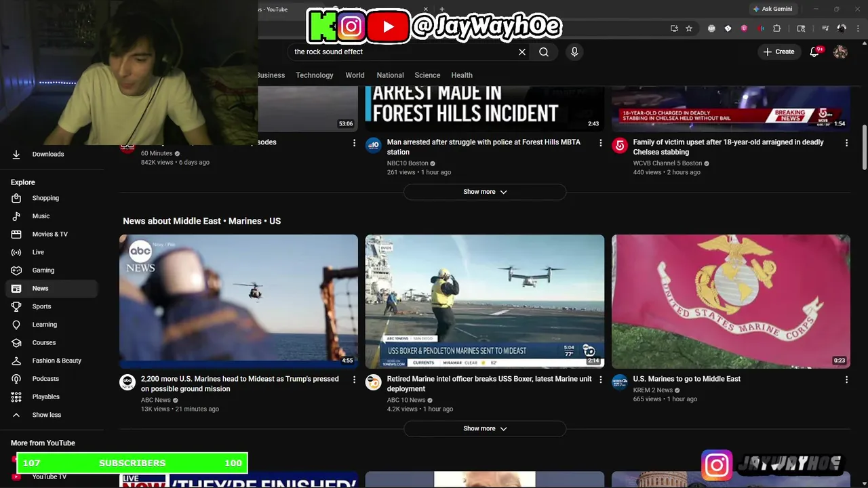The width and height of the screenshot is (868, 488).
Task: Visit KREM 2 News channel name link
Action: 653,390
